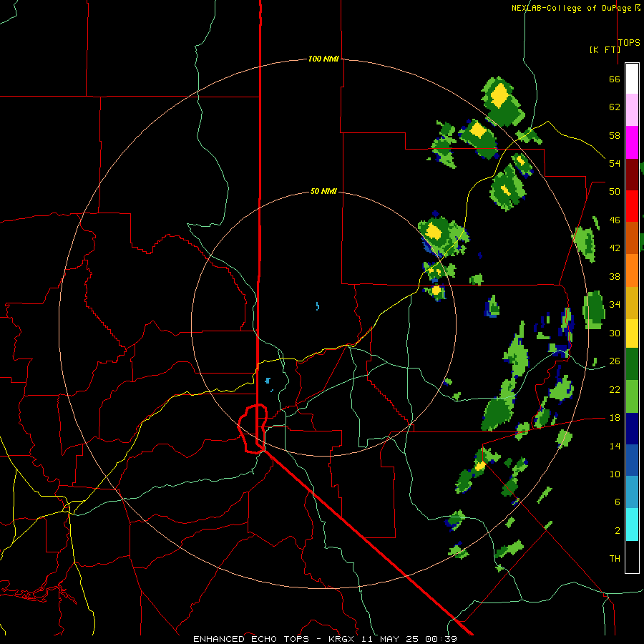
Task: Click the legend value '10'
Action: pyautogui.click(x=615, y=474)
